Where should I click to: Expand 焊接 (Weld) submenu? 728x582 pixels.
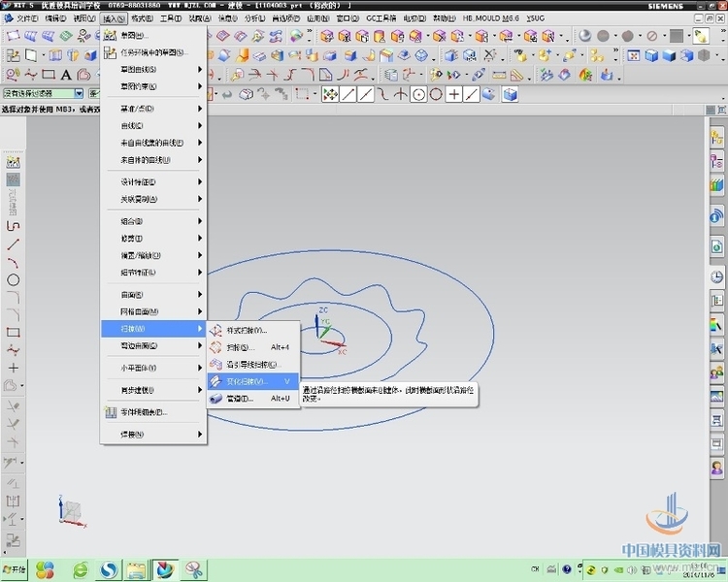point(153,435)
